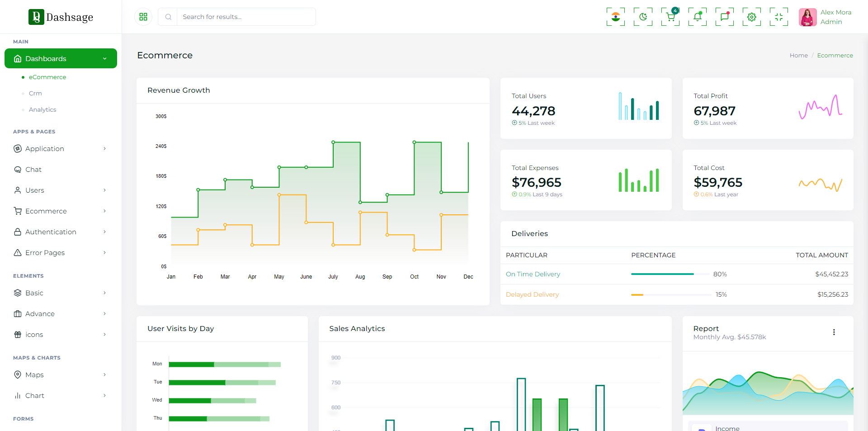
Task: Click Delayed Delivery link
Action: pyautogui.click(x=532, y=294)
